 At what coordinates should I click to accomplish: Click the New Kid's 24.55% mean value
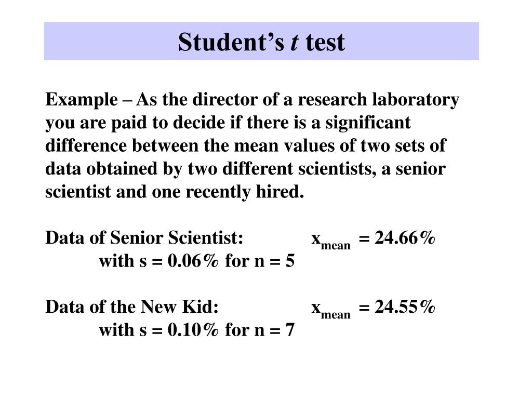click(404, 307)
